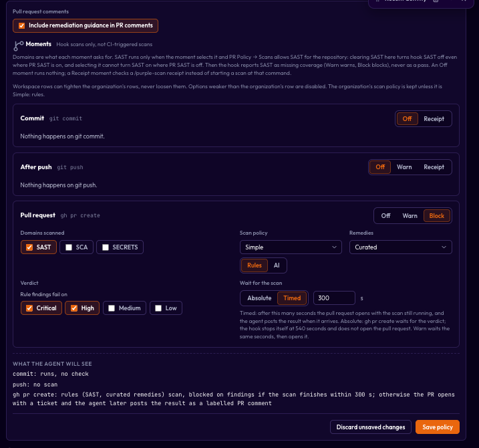Select the Rules scan mode
This screenshot has width=479, height=448.
254,265
